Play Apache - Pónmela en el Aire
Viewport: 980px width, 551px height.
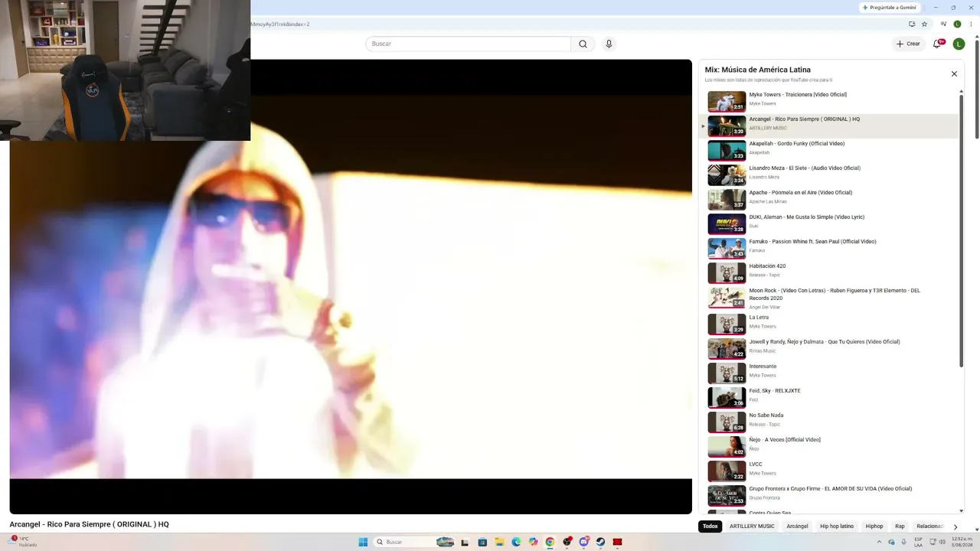829,199
